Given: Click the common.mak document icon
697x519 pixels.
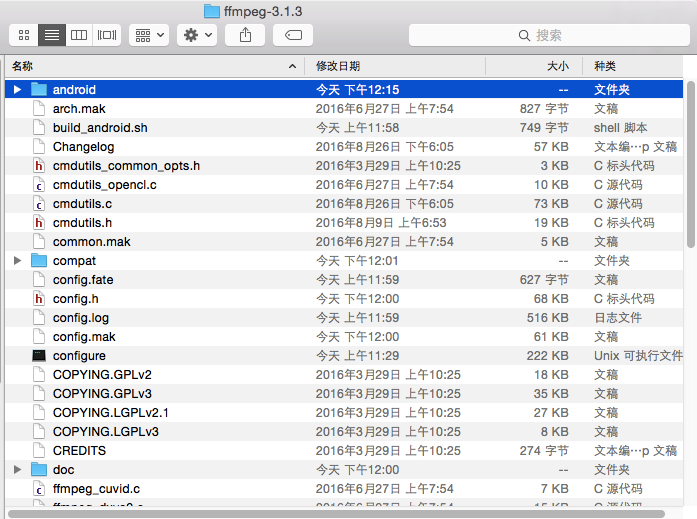Looking at the screenshot, I should tap(39, 242).
